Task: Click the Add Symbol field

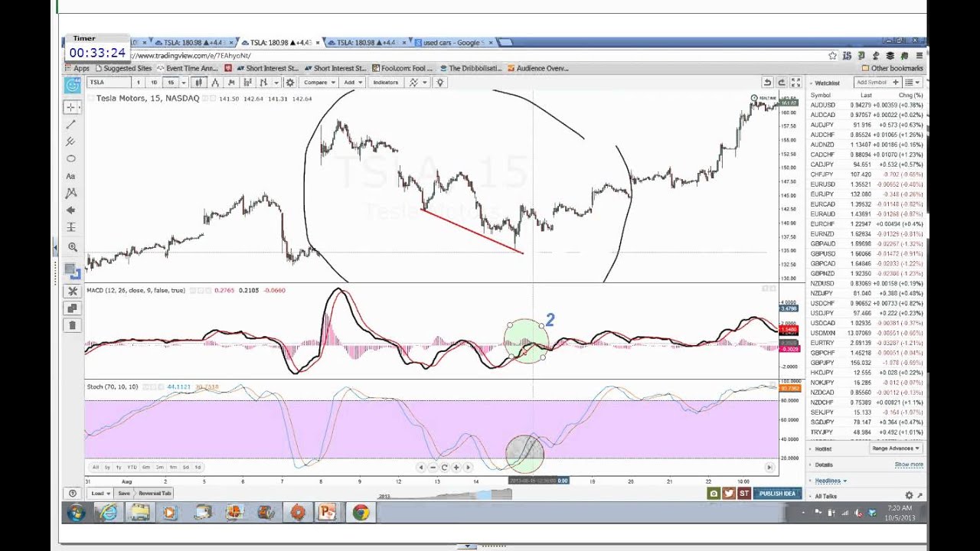Action: click(877, 82)
